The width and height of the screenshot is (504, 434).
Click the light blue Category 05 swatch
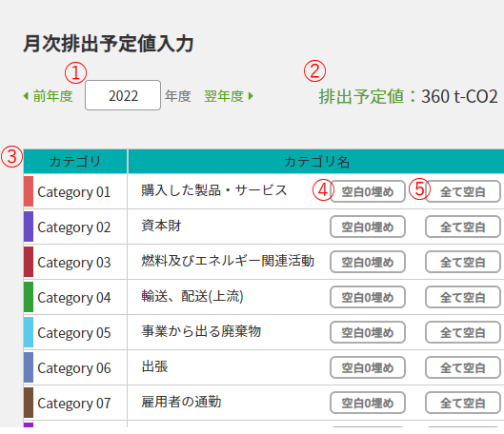(29, 332)
